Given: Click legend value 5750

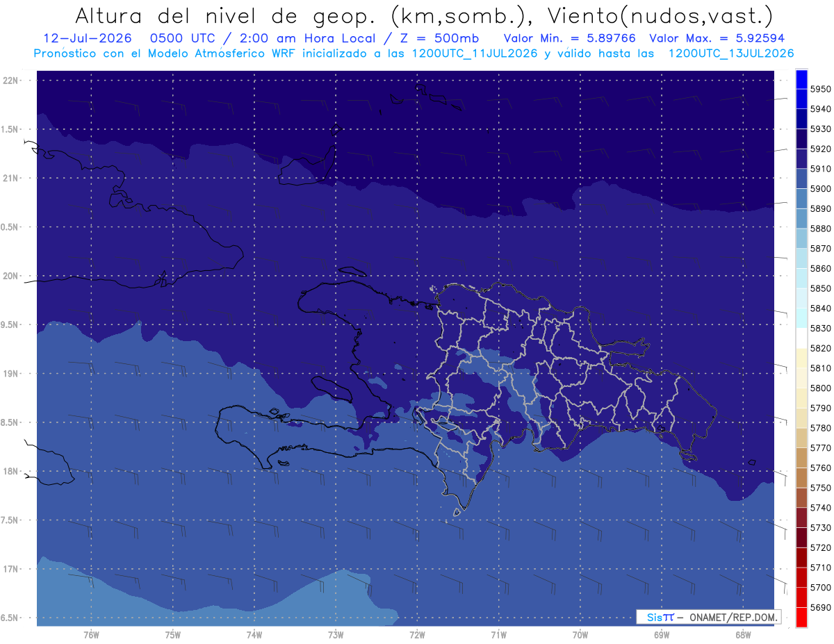Looking at the screenshot, I should (x=820, y=488).
